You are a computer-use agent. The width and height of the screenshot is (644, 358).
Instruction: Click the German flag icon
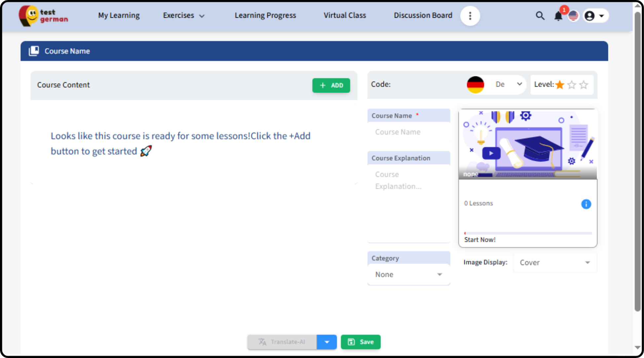pos(475,85)
